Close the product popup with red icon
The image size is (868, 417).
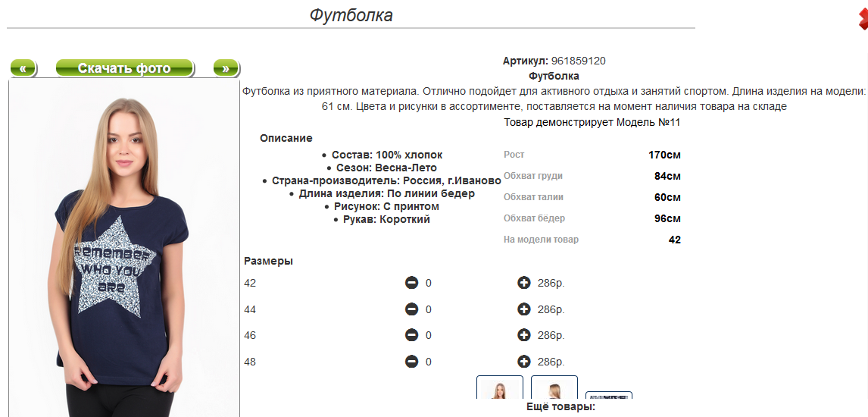click(863, 19)
